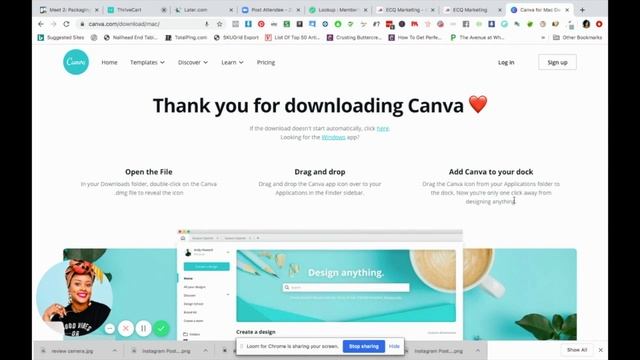Click Stop sharing in Loom bar

[x=364, y=346]
